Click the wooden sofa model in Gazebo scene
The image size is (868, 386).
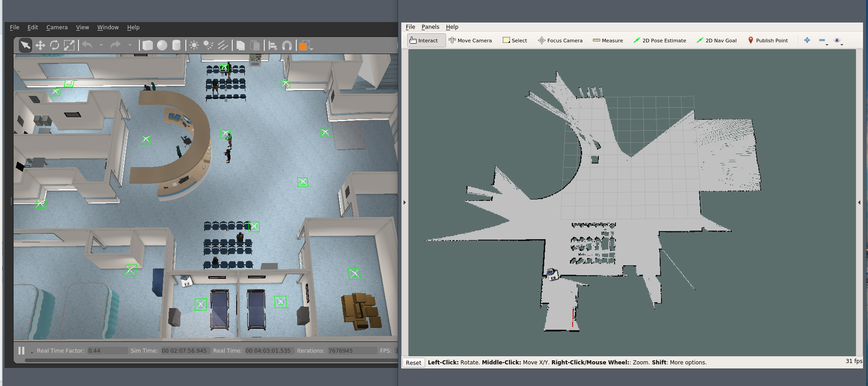tap(362, 311)
